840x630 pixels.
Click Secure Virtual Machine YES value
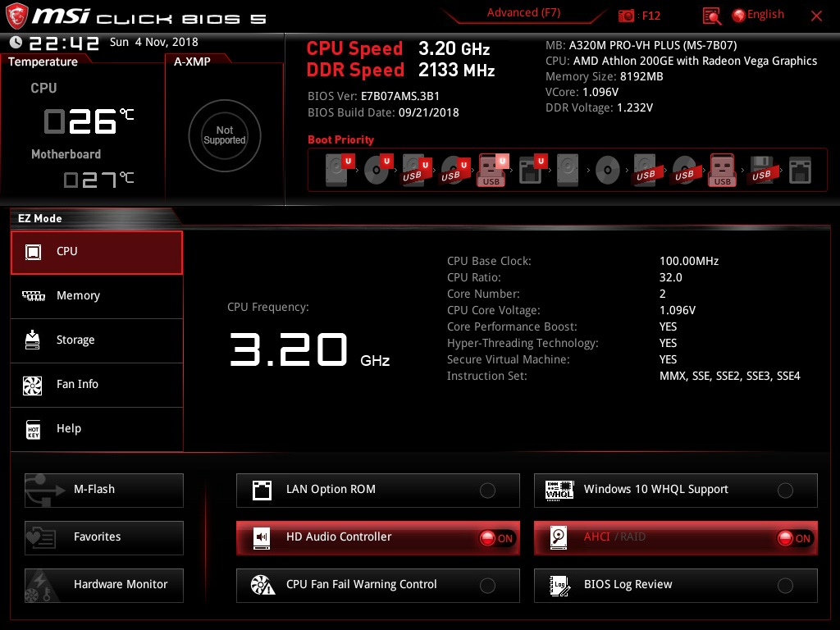click(x=668, y=359)
